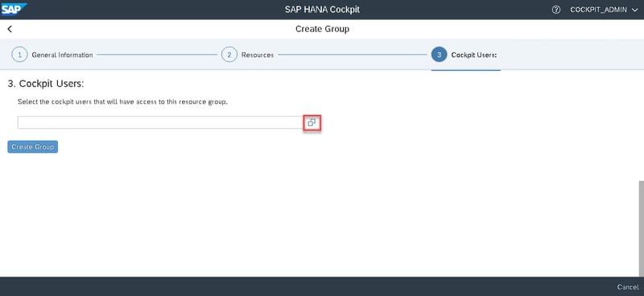
Task: Click Cancel in the footer bar
Action: tap(628, 287)
